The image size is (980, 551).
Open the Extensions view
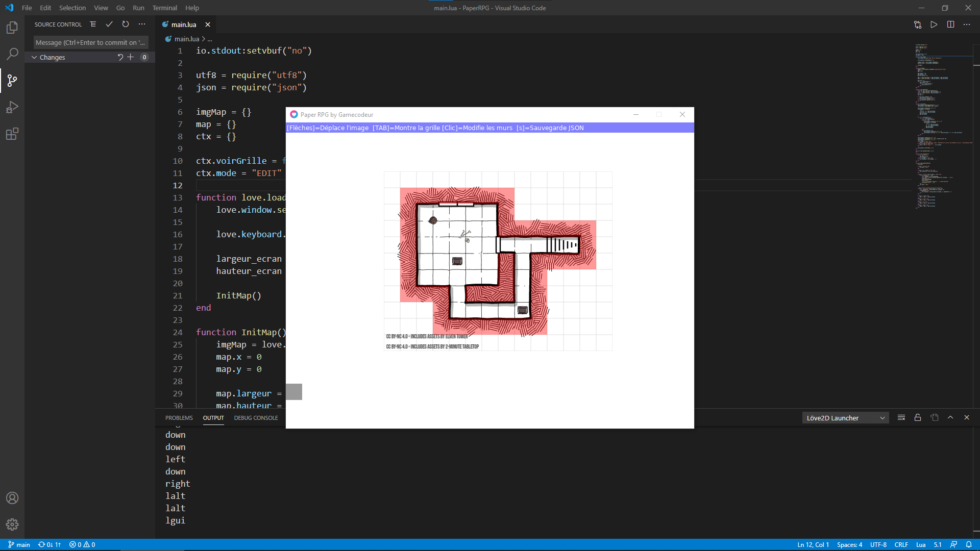click(x=12, y=134)
